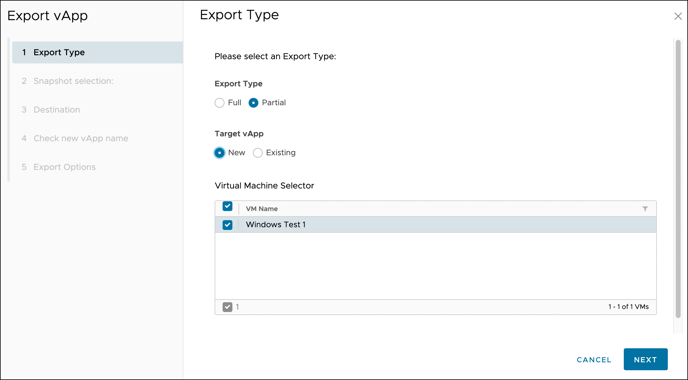688x380 pixels.
Task: Go to the Destination step
Action: click(x=97, y=110)
